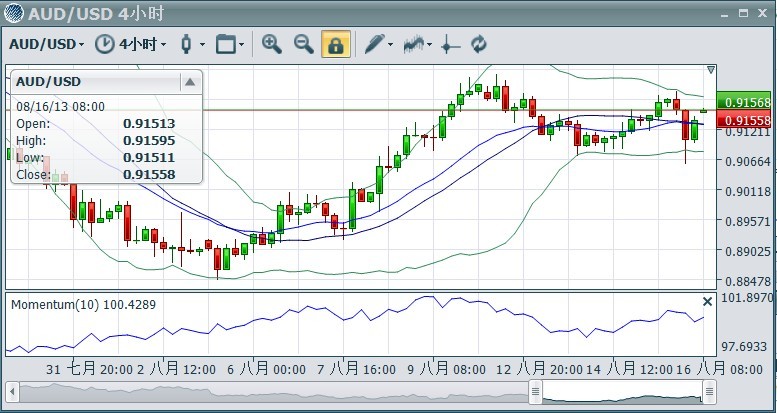Image resolution: width=777 pixels, height=413 pixels.
Task: Select the candlestick chart type icon
Action: coord(186,44)
